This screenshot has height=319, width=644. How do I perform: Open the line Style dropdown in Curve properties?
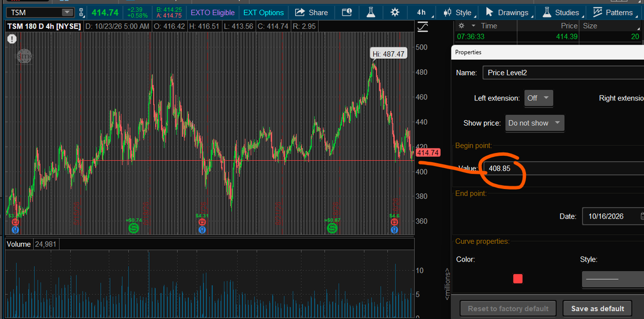[613, 279]
